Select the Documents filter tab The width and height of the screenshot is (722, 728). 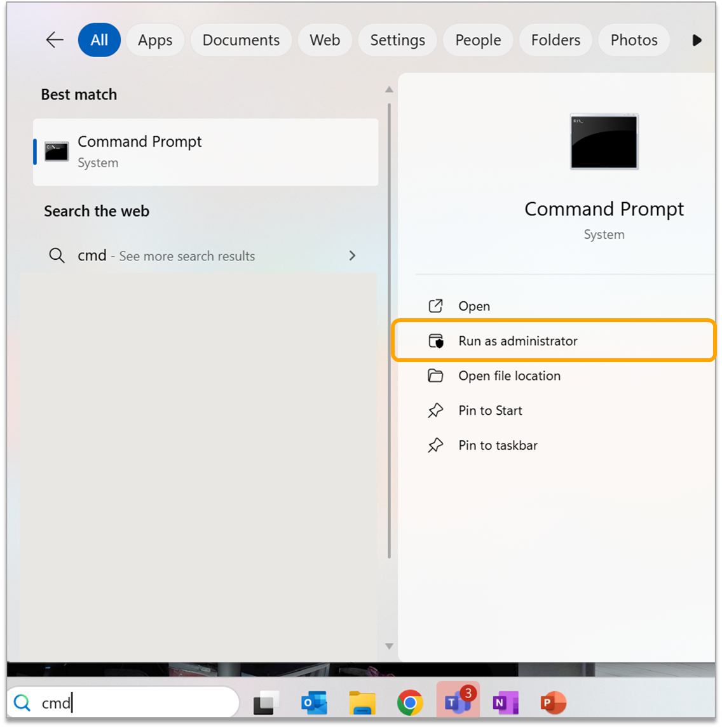coord(241,40)
